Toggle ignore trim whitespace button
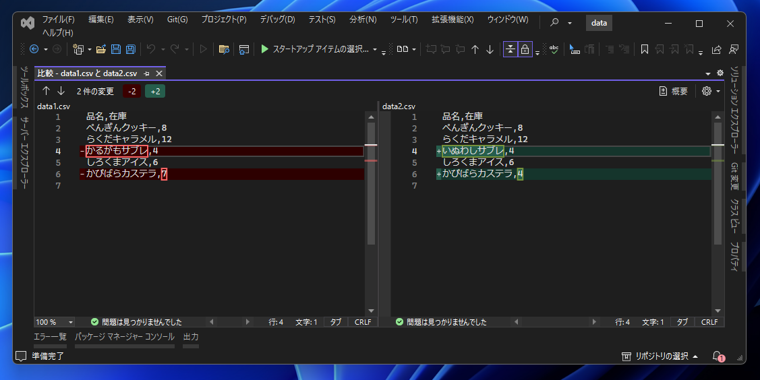 [x=510, y=49]
